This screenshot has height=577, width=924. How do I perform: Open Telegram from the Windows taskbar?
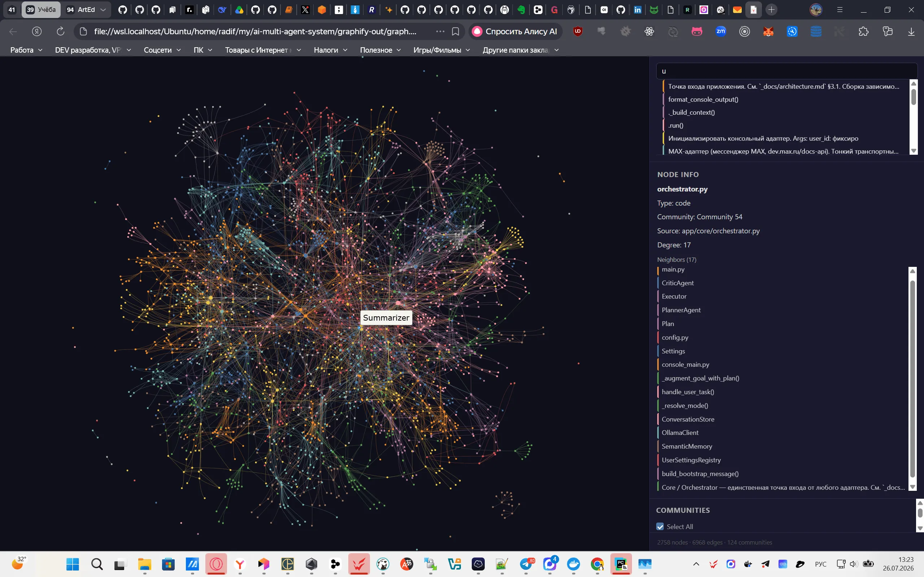[x=526, y=564]
